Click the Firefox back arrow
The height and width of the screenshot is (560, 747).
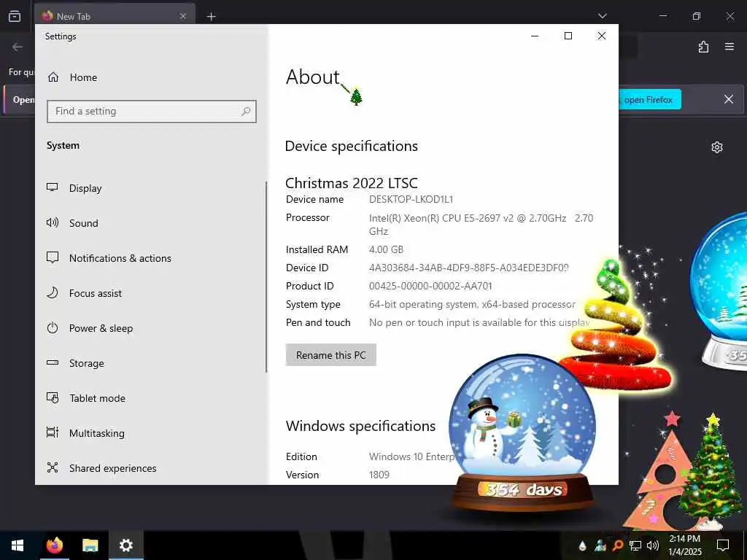[18, 47]
